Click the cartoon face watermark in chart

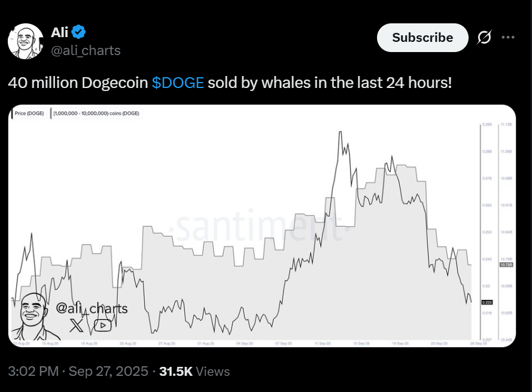(35, 316)
